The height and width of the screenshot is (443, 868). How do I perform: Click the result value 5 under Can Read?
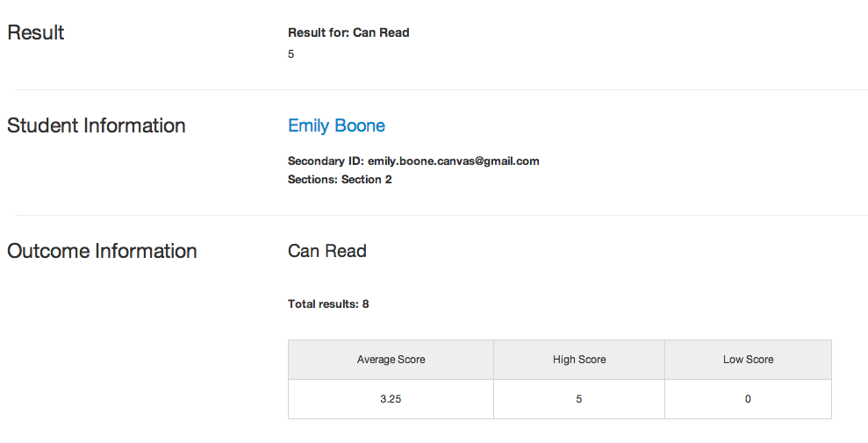tap(291, 54)
